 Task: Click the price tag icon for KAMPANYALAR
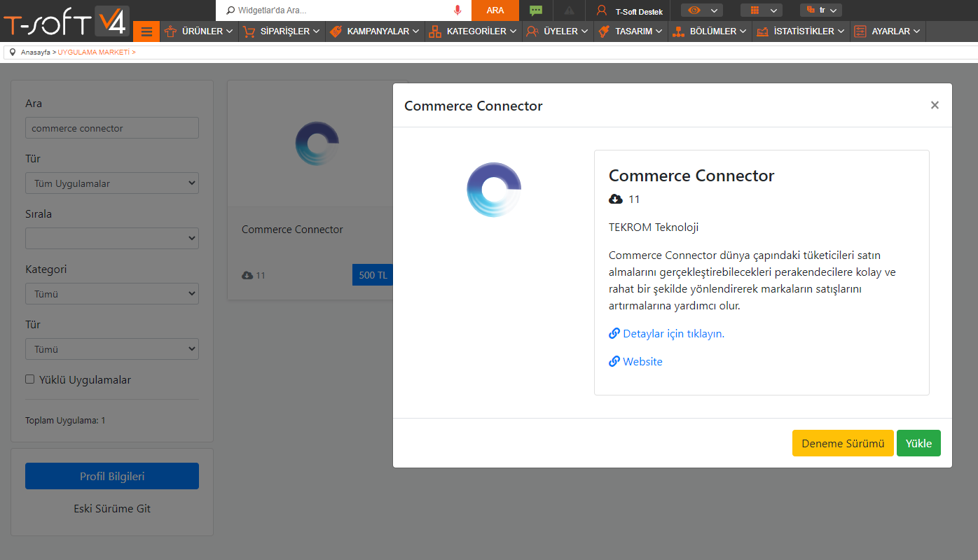point(336,31)
